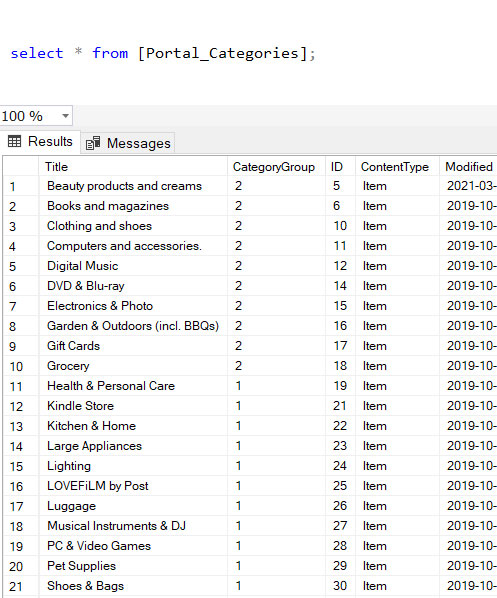
Task: Select cell 'Kindle Store'
Action: 133,406
